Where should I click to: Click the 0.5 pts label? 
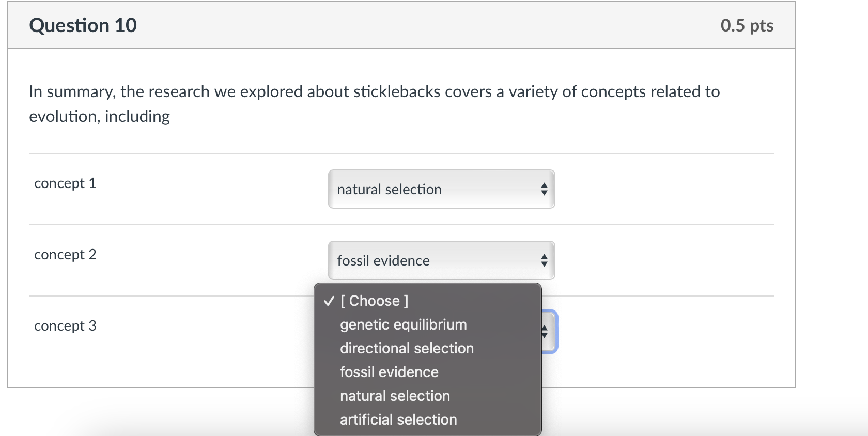747,25
